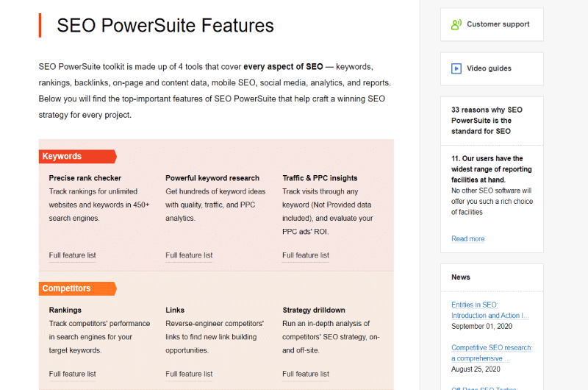The height and width of the screenshot is (390, 588).
Task: Open Full feature list under Strategy drilldown
Action: point(306,374)
